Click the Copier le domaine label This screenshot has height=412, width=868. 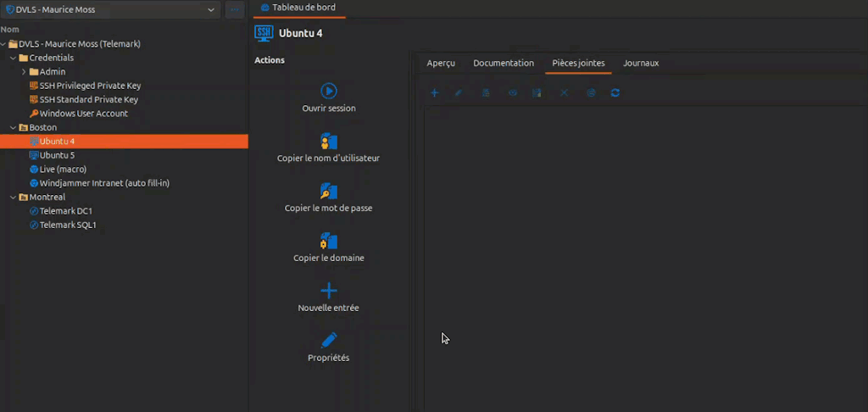pyautogui.click(x=329, y=258)
